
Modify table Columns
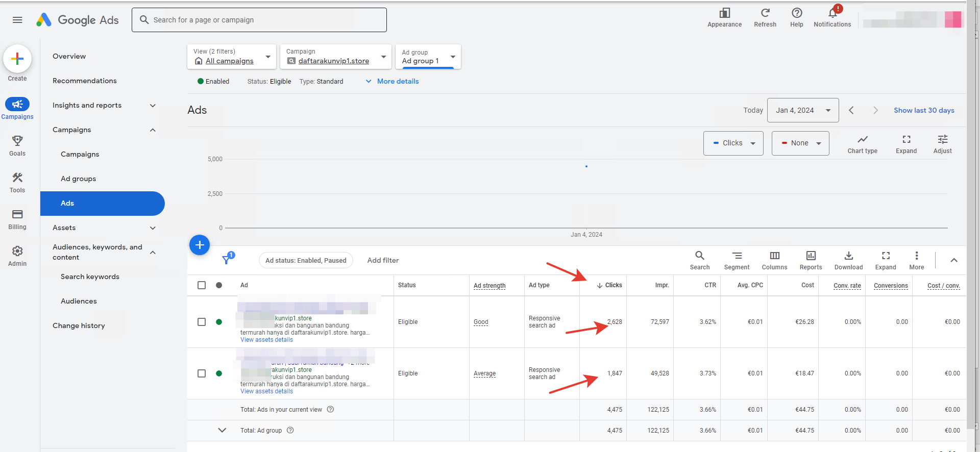pyautogui.click(x=774, y=260)
